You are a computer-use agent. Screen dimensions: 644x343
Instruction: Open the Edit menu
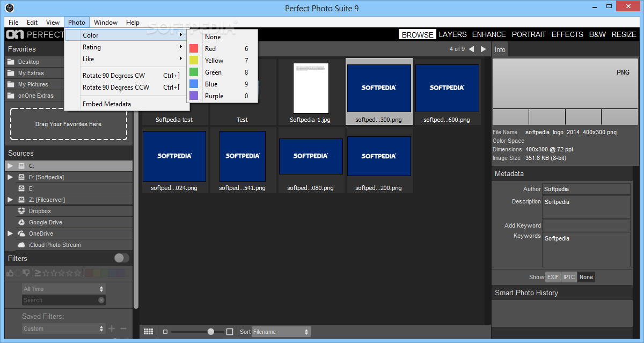click(x=32, y=23)
